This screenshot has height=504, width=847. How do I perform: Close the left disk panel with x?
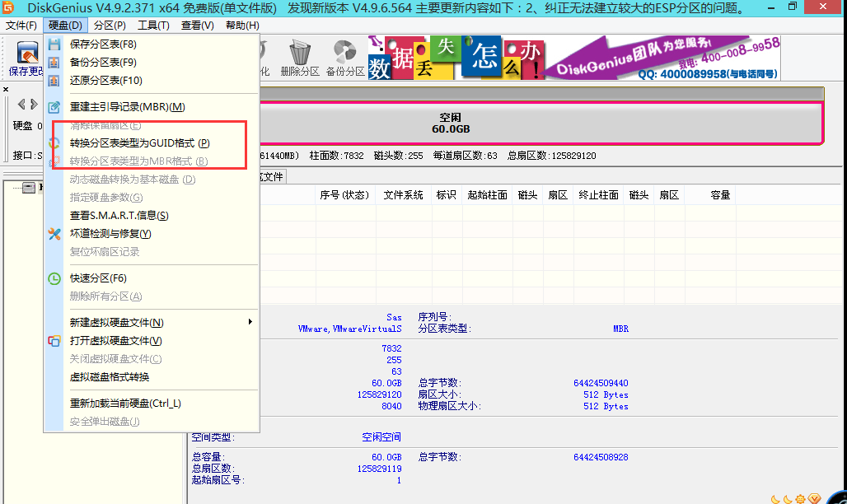6,89
